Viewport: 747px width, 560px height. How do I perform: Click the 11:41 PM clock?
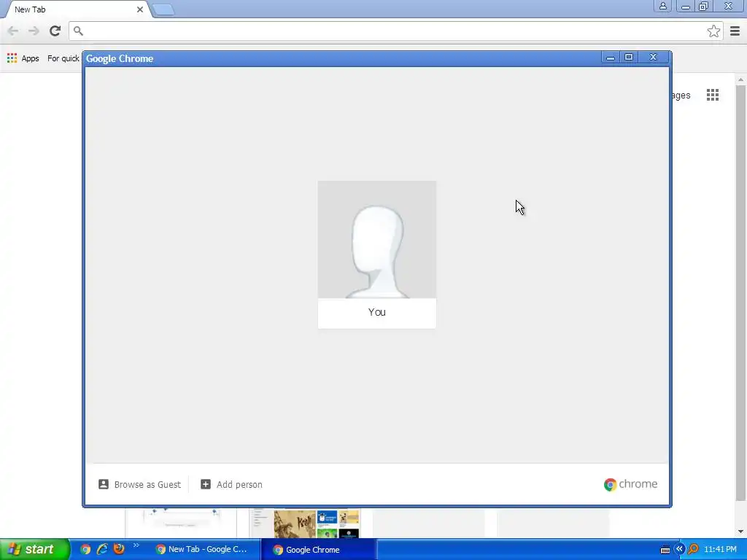(x=720, y=550)
